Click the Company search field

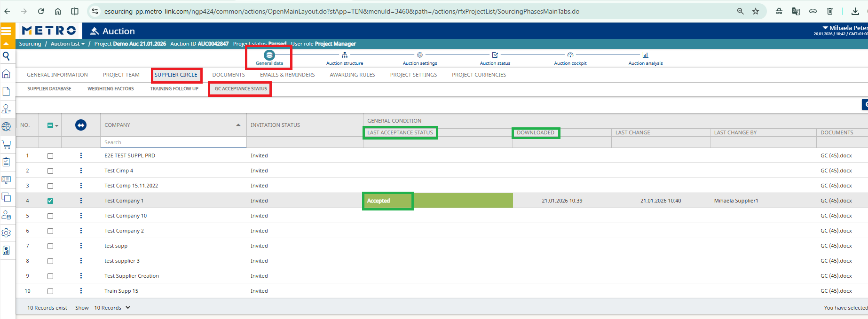pyautogui.click(x=173, y=142)
